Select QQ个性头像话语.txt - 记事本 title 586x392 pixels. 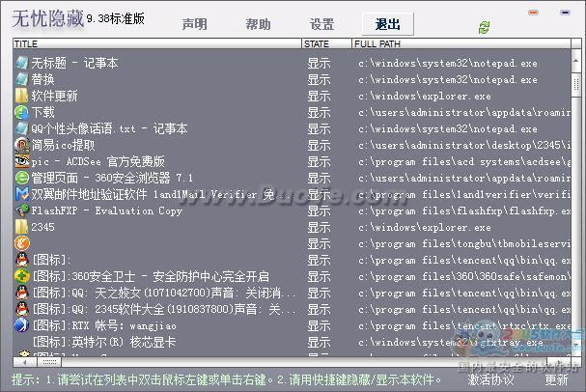[x=109, y=128]
